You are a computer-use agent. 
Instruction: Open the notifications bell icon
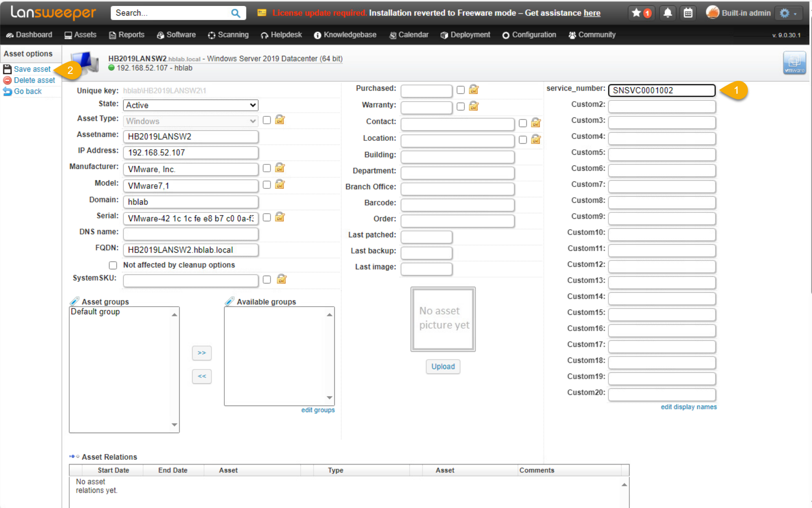pos(668,13)
